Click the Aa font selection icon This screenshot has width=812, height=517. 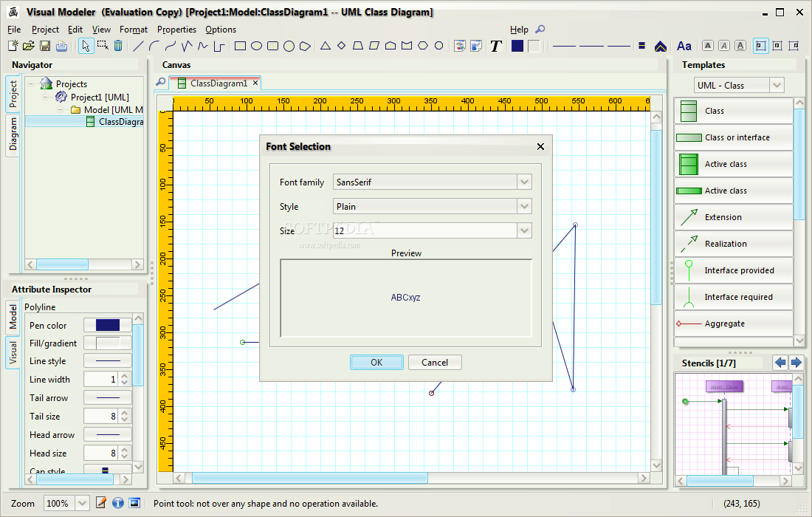[x=684, y=46]
